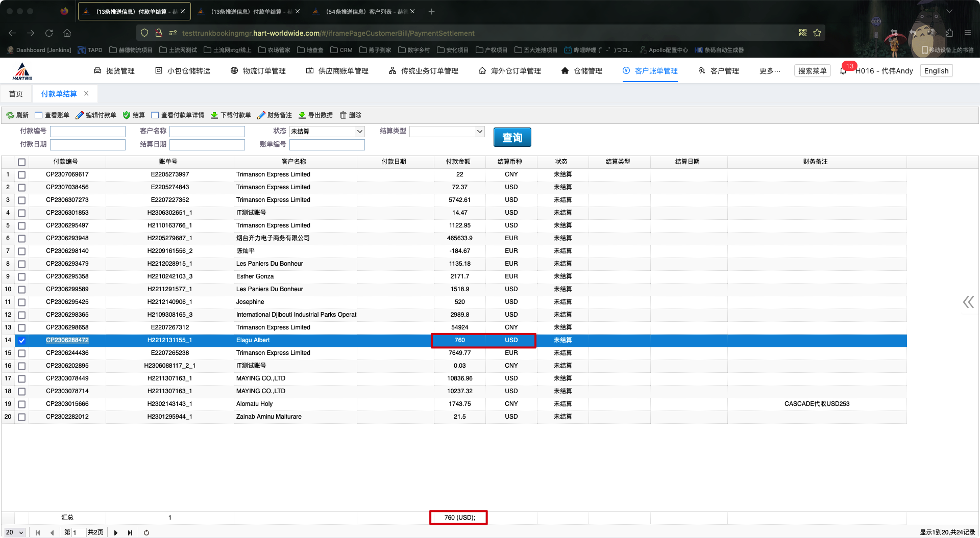Toggle the select-all checkbox in table header
Screen dimensions: 980x538
pos(21,162)
